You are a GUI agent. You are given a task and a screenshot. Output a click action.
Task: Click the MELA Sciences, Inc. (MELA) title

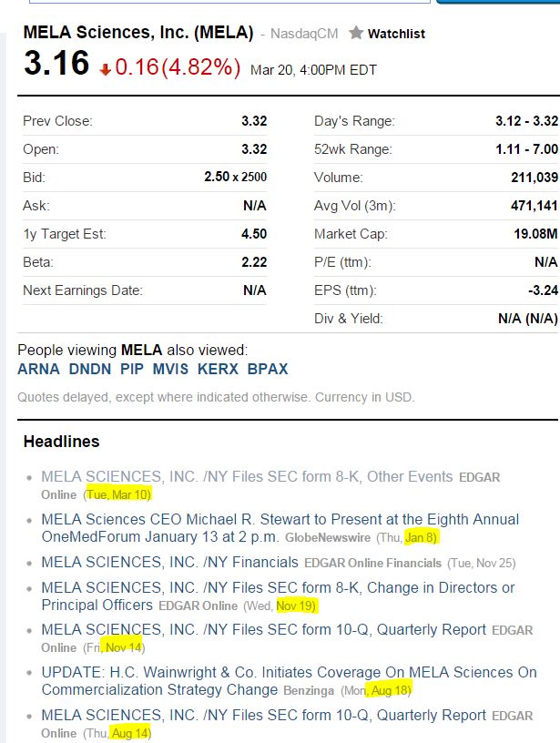[137, 33]
